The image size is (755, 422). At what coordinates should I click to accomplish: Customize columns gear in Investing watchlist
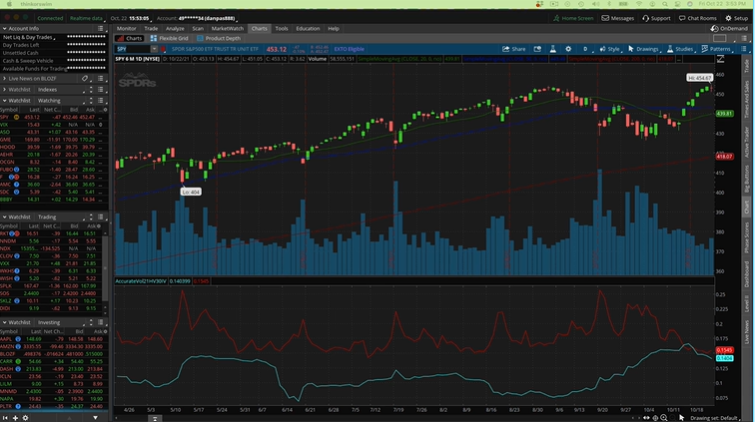(x=105, y=331)
